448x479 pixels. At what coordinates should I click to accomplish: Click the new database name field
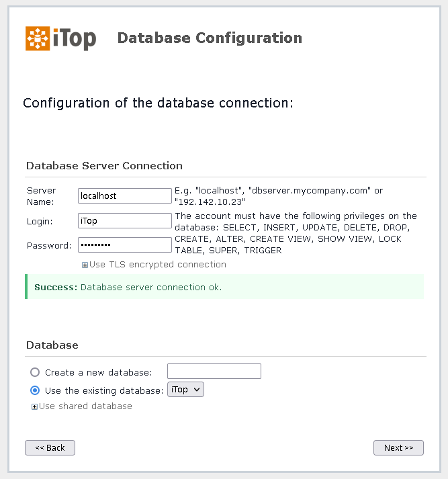tap(214, 371)
